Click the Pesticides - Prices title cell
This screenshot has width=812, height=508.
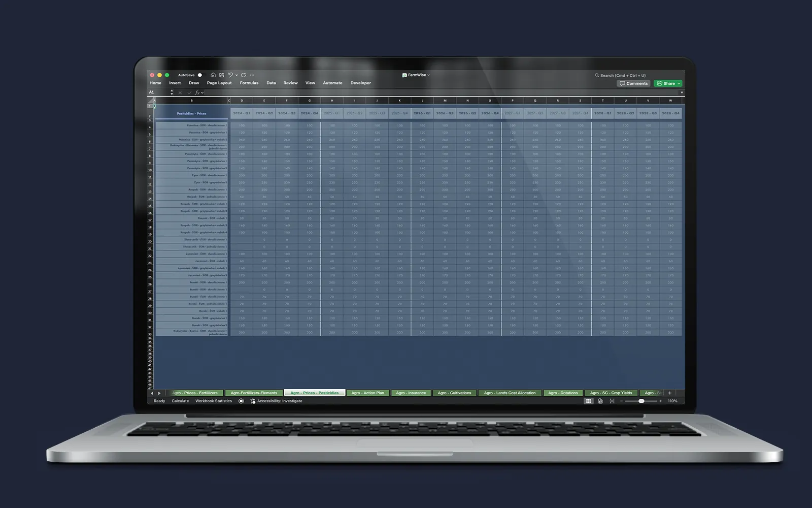[x=191, y=113]
